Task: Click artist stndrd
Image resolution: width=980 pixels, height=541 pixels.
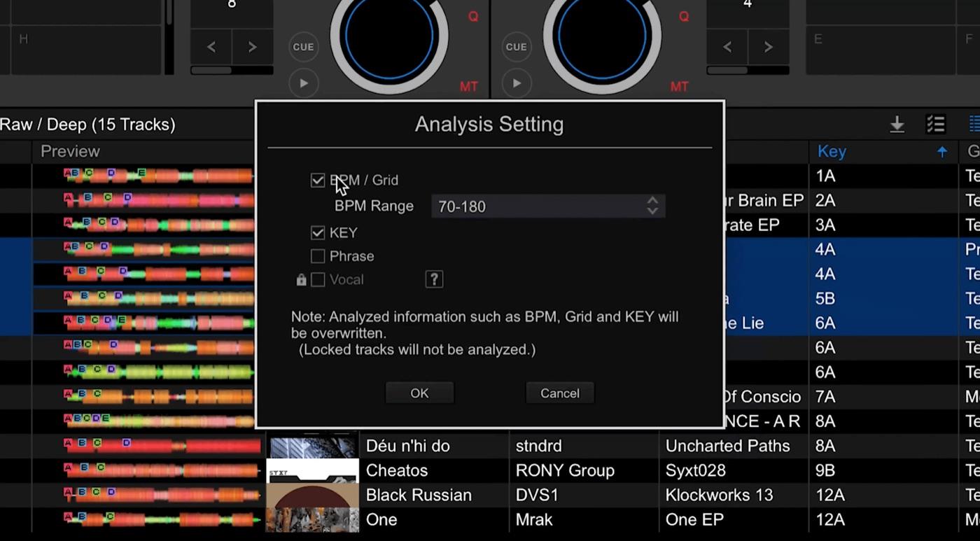Action: point(538,446)
